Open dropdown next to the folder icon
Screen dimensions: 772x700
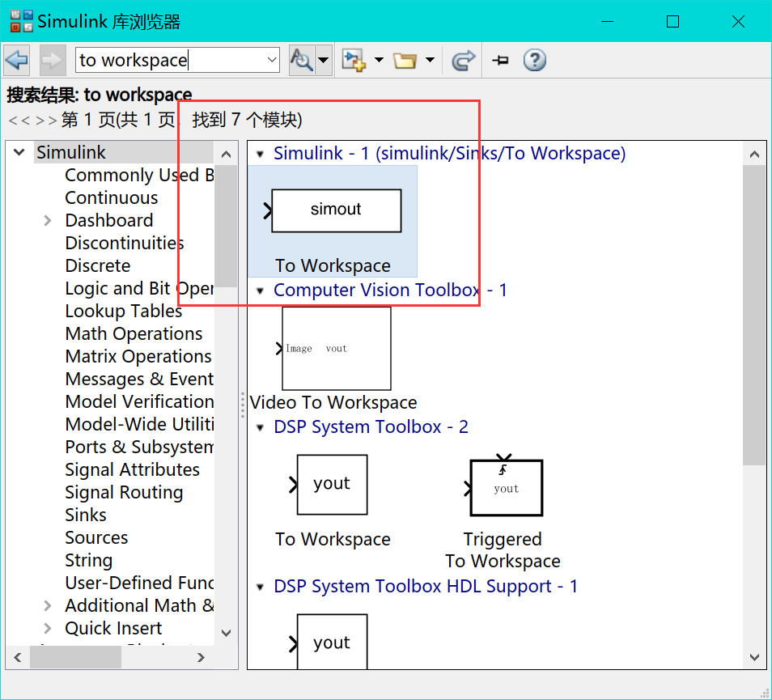click(x=430, y=60)
